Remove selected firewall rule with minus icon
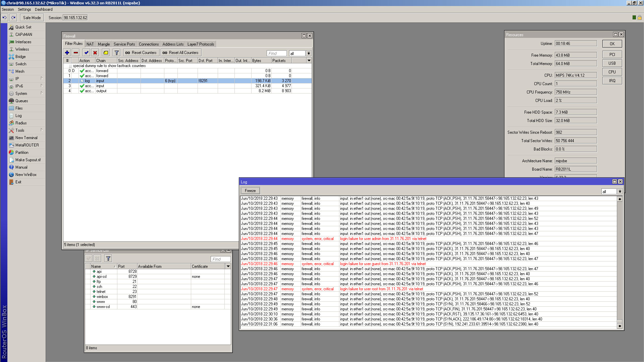This screenshot has width=644, height=362. pyautogui.click(x=76, y=53)
